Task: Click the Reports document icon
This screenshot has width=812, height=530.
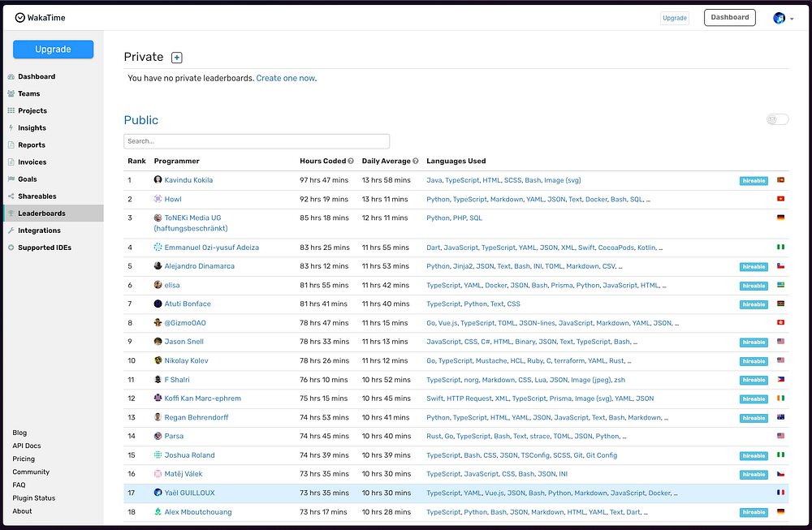Action: [11, 145]
